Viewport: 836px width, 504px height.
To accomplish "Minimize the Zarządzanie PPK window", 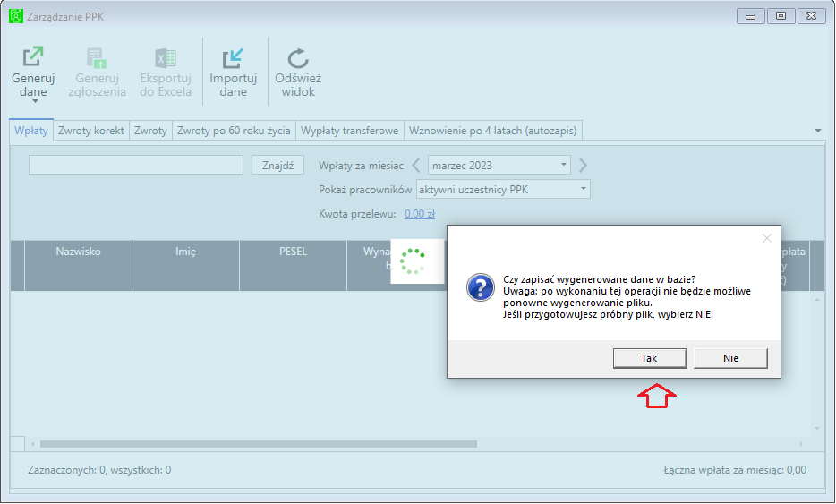I will point(751,16).
